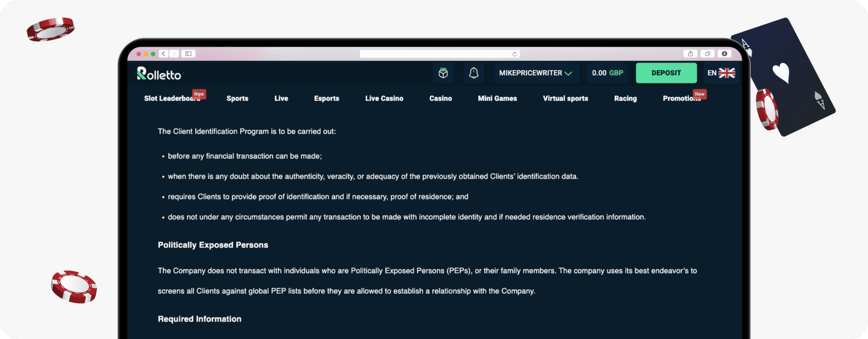Screen dimensions: 868x339
Task: Click the 0.00 GBP balance
Action: click(x=608, y=73)
